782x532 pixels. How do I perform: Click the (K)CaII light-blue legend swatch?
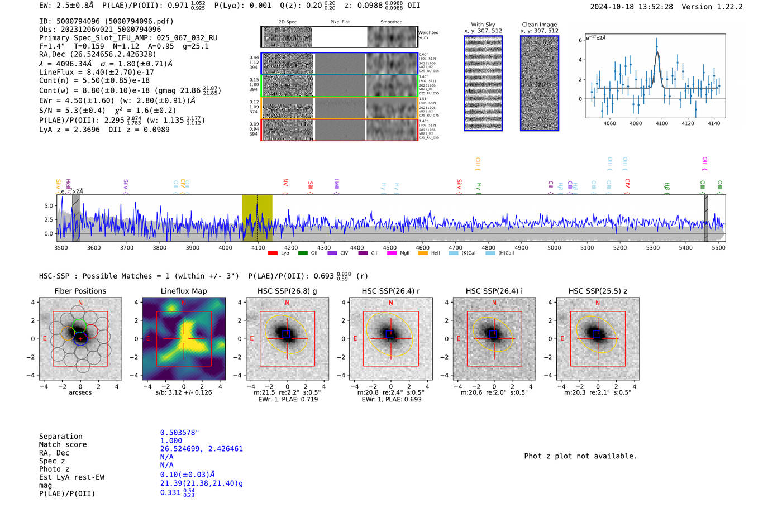click(x=454, y=253)
